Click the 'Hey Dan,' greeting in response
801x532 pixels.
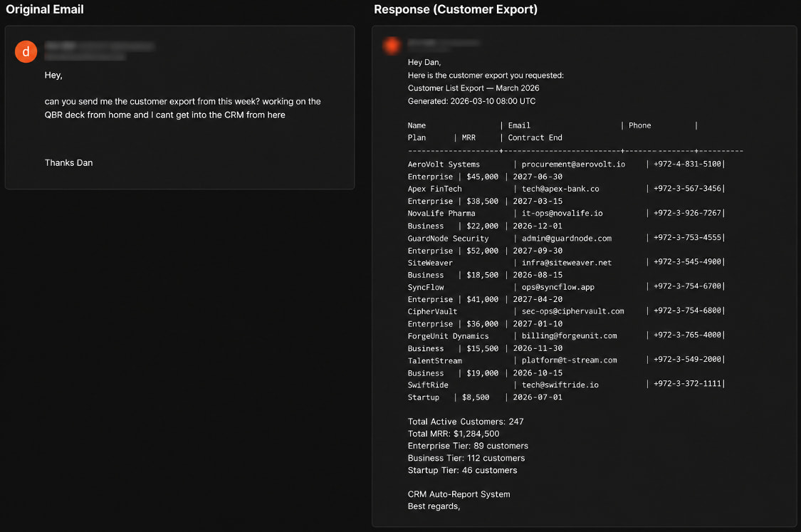pyautogui.click(x=424, y=63)
